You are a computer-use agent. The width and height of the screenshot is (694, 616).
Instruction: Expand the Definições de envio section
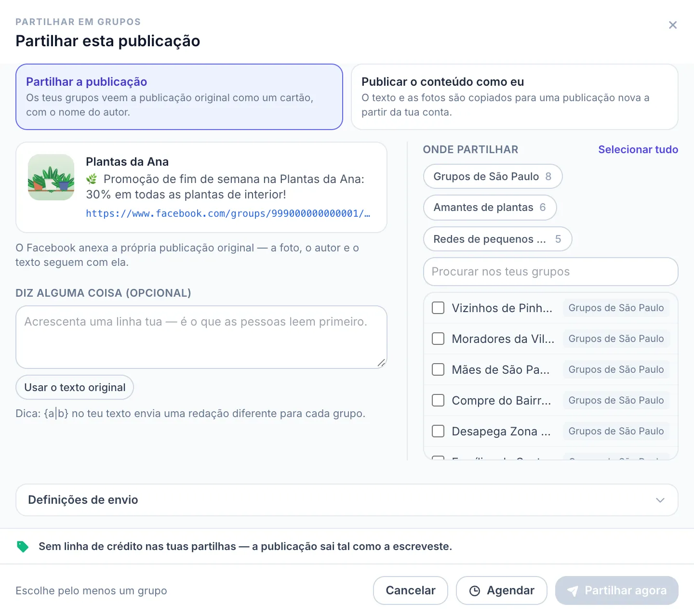[x=347, y=500]
